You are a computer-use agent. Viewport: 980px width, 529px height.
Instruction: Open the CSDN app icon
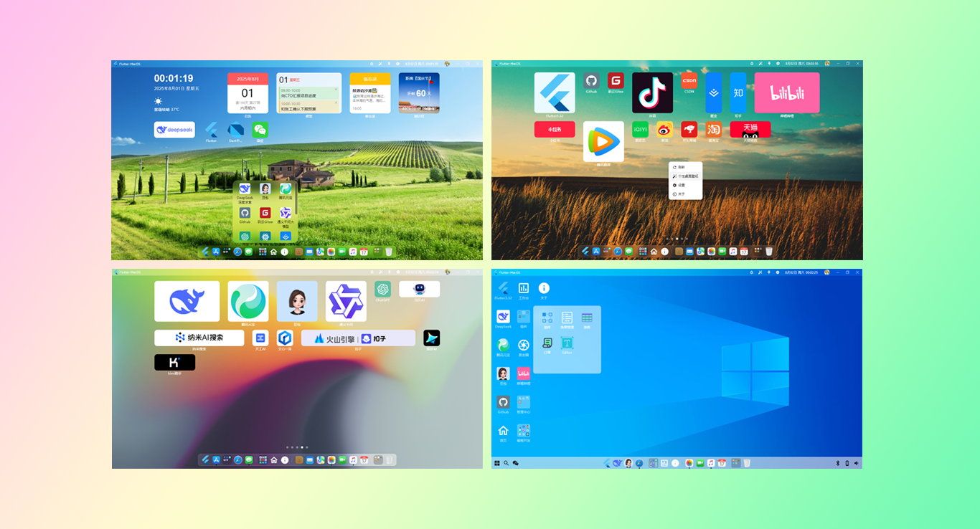point(687,80)
